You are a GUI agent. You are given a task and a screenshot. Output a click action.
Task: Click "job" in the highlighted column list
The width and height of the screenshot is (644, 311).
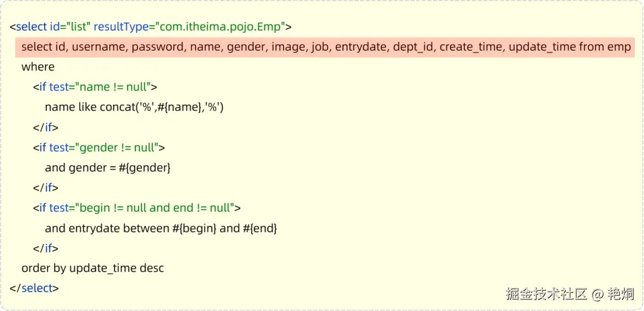tap(320, 47)
